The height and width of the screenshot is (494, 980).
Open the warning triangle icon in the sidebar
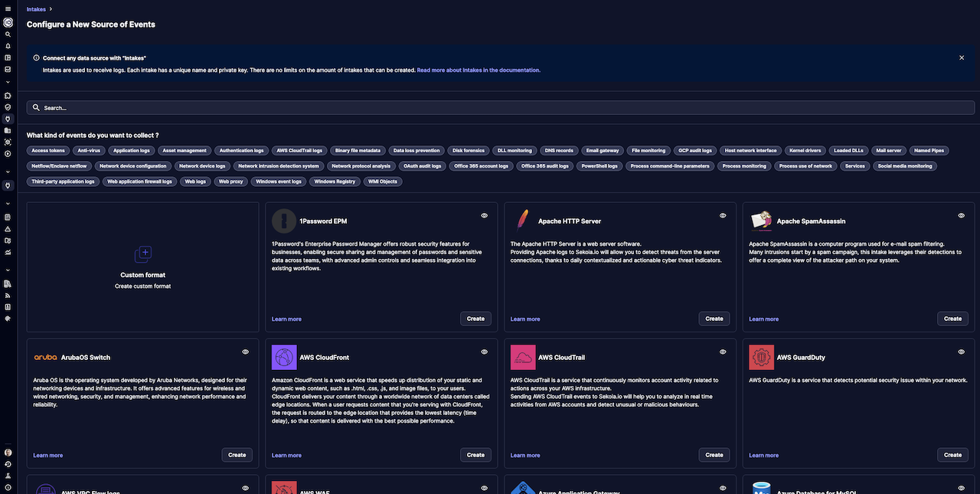pos(8,229)
